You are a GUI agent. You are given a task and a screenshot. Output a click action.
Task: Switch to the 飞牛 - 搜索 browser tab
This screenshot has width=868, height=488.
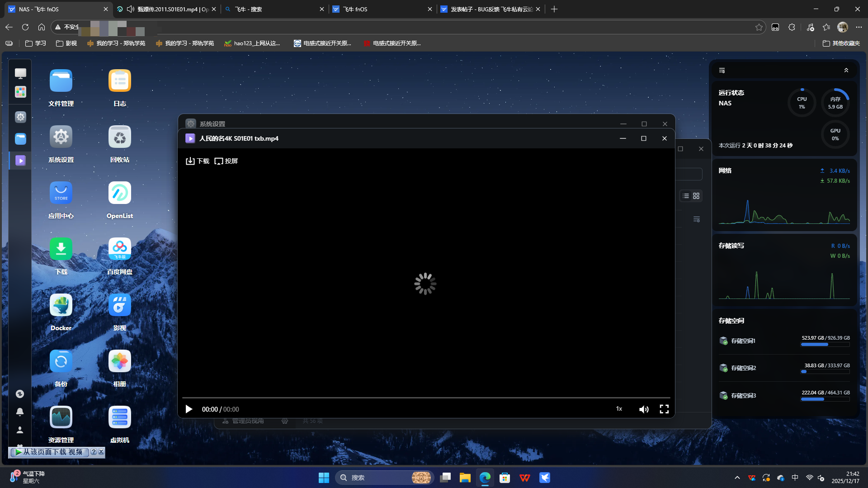point(274,9)
